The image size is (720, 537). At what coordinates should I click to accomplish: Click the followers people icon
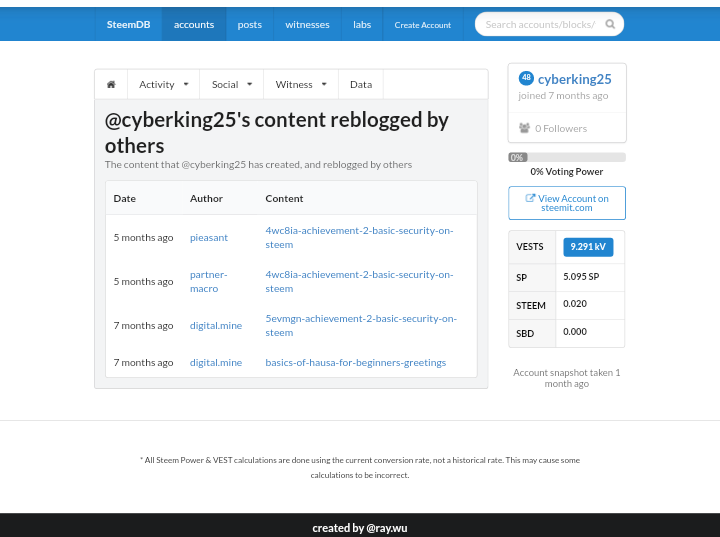[524, 128]
